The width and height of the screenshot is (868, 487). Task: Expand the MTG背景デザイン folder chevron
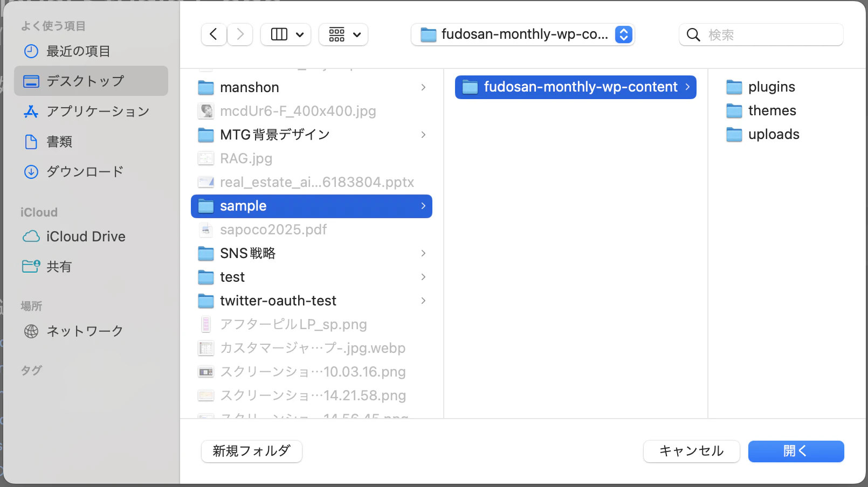click(423, 135)
